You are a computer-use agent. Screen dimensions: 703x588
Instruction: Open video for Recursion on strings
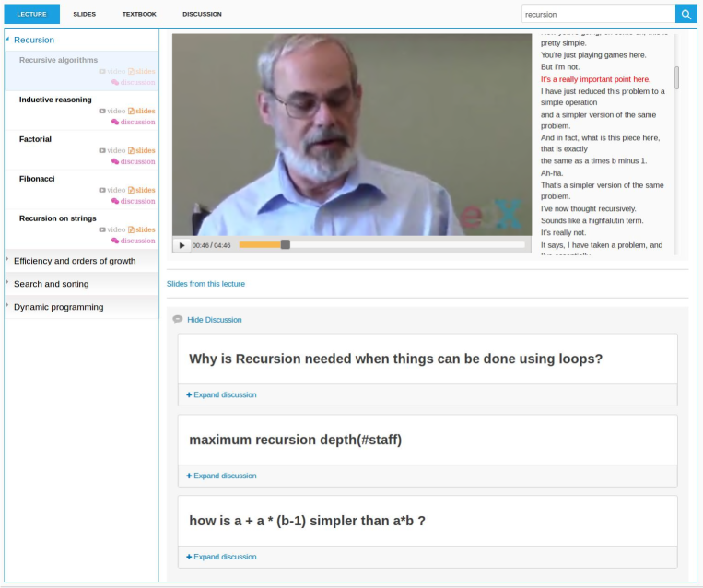click(x=112, y=229)
